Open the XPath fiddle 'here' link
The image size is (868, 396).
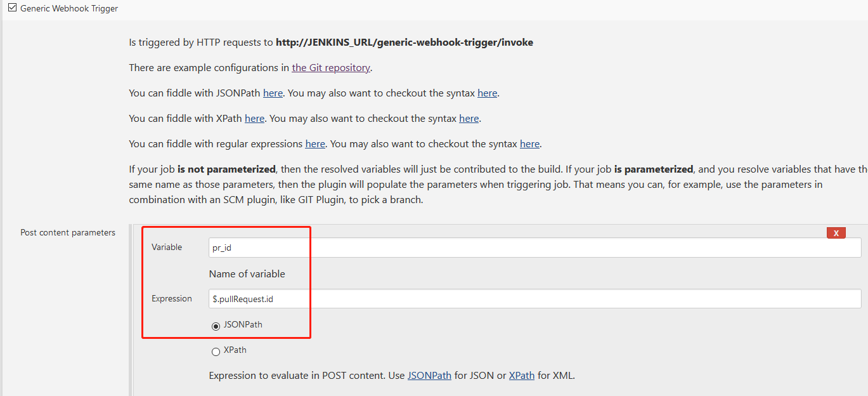(x=254, y=118)
